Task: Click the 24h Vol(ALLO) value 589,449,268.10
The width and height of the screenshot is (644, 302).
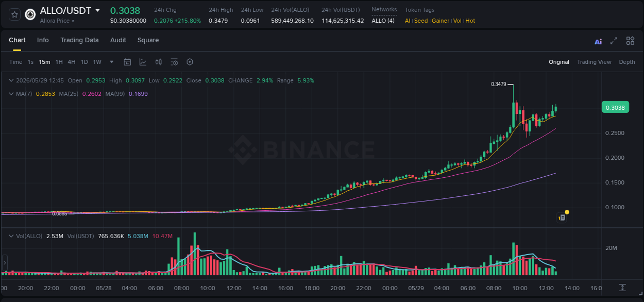Action: coord(292,21)
